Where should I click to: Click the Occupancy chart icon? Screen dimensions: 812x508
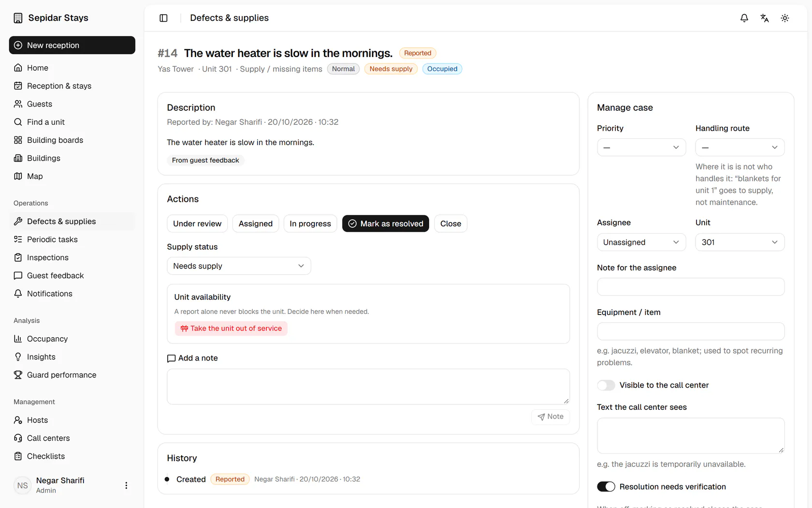pyautogui.click(x=18, y=339)
